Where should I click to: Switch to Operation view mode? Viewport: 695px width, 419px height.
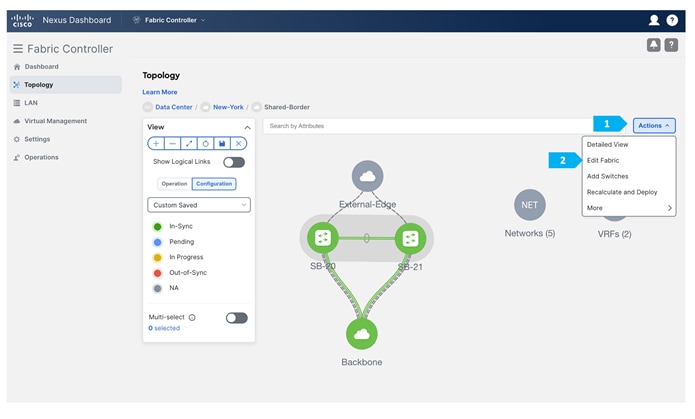[174, 184]
